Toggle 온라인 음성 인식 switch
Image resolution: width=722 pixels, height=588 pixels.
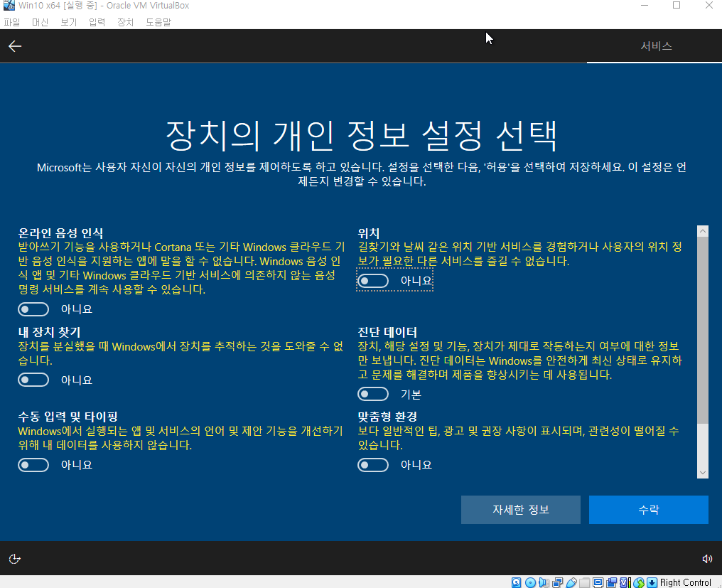[33, 309]
